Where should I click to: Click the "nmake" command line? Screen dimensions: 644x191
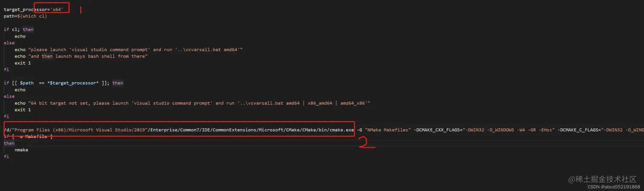(21, 150)
